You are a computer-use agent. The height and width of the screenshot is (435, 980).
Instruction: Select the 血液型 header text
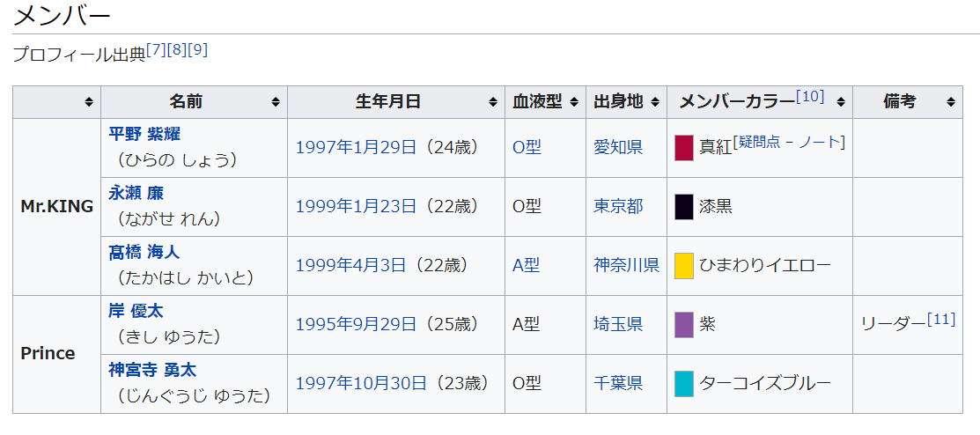(x=537, y=102)
